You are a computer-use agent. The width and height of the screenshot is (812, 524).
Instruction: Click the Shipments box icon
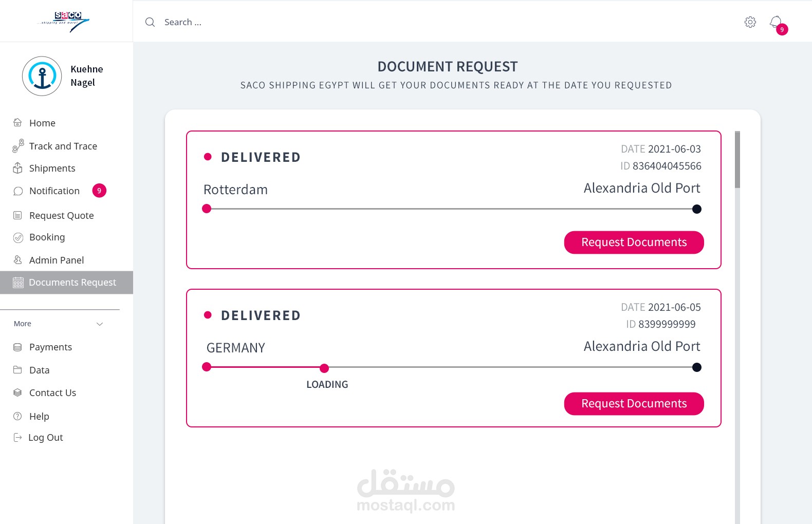[17, 168]
